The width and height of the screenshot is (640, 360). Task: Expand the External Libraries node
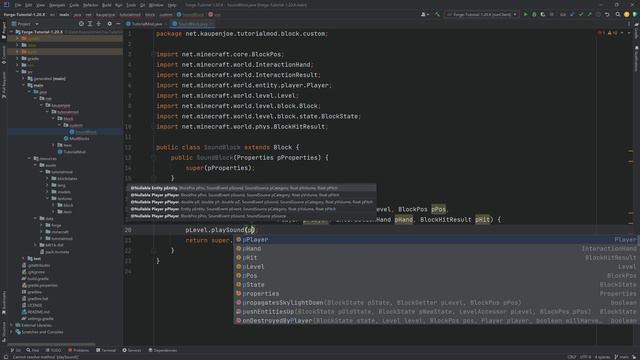12,325
